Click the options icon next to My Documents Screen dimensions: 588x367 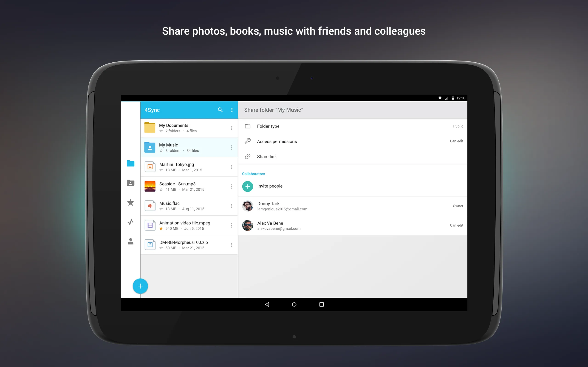(x=232, y=128)
